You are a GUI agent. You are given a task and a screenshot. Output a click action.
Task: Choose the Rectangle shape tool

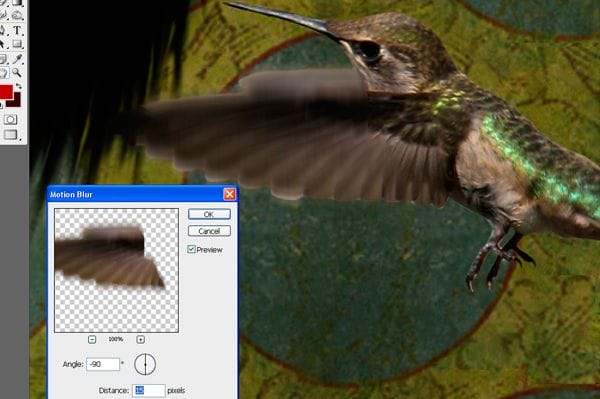point(17,44)
